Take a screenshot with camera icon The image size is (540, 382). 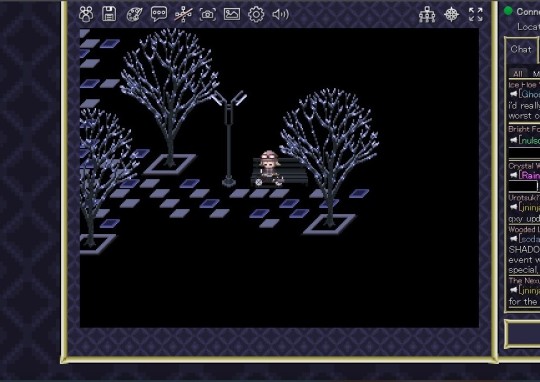[x=208, y=14]
